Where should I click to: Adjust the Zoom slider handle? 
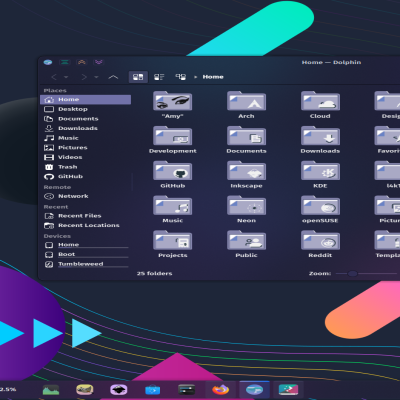[x=352, y=274]
